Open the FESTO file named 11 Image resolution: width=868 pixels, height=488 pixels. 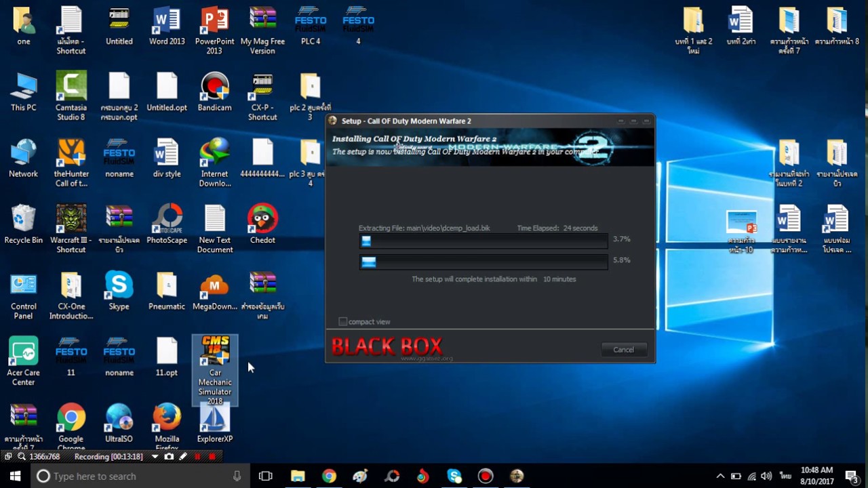click(71, 357)
